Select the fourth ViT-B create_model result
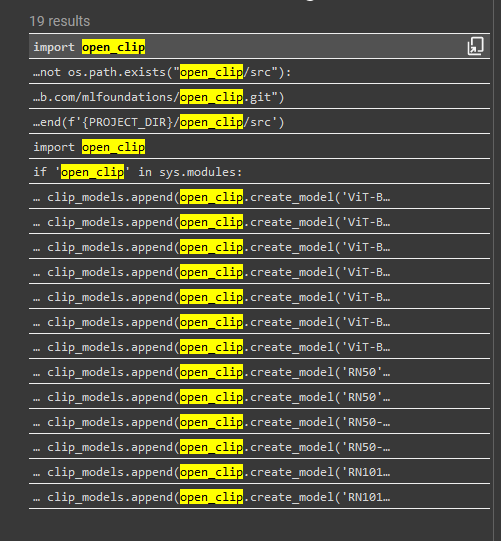Viewport: 501px width, 541px height. click(259, 272)
